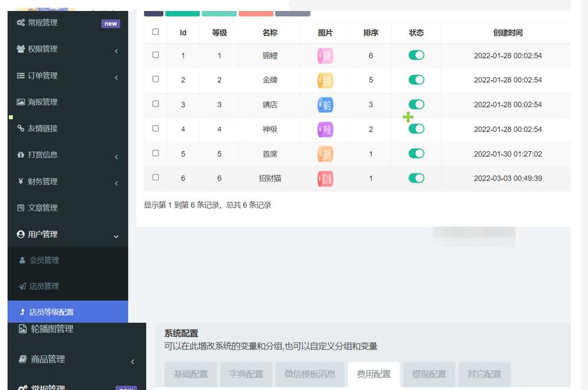Click the 用户管理 user circle icon
Image resolution: width=588 pixels, height=390 pixels.
(21, 234)
